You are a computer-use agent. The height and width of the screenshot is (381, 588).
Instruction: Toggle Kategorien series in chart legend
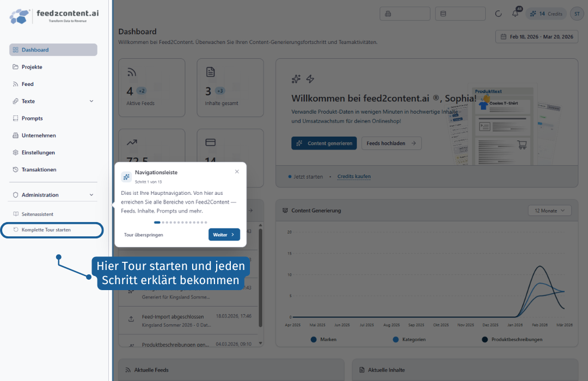[x=409, y=340]
